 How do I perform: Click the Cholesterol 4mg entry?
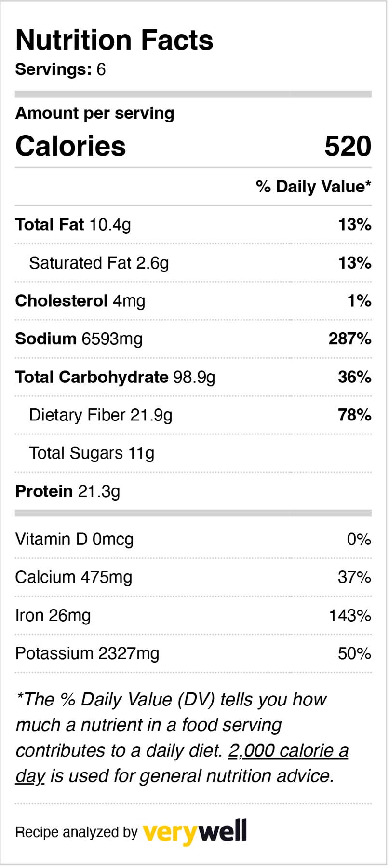tap(80, 301)
